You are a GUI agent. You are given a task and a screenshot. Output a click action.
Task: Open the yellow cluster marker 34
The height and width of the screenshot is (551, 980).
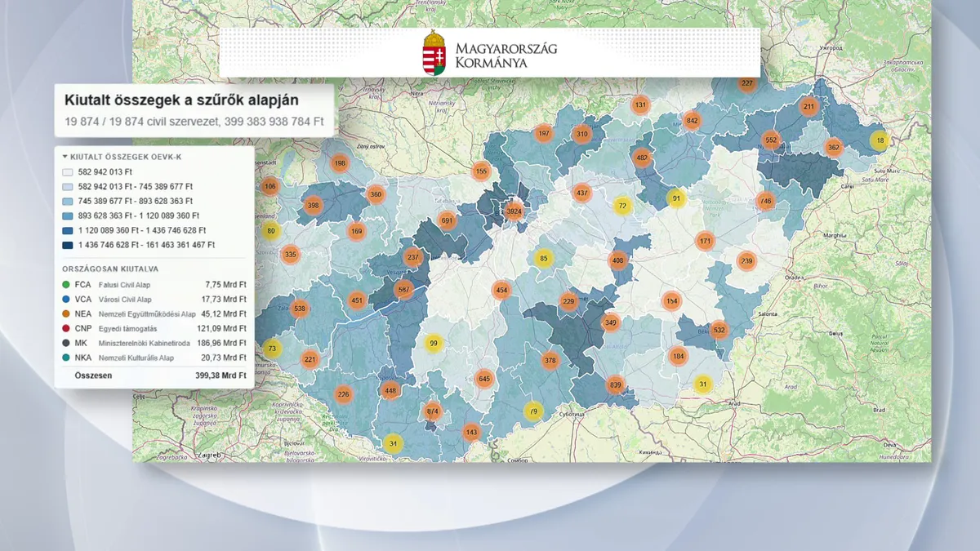394,444
